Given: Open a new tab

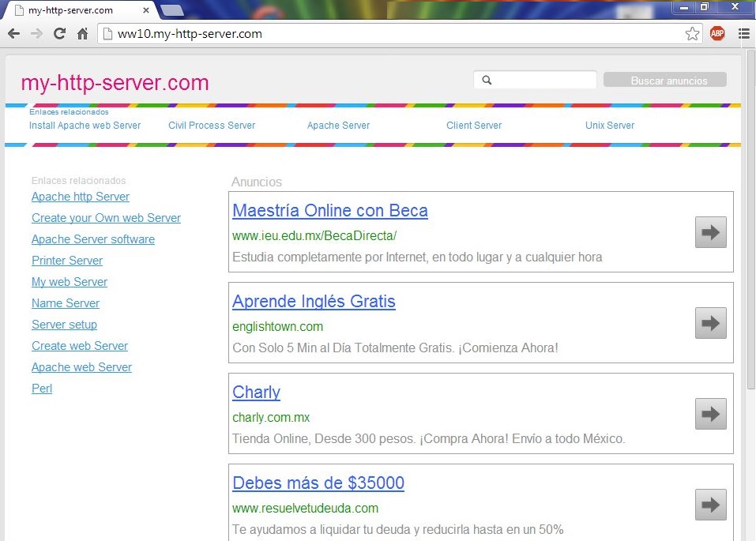Looking at the screenshot, I should 171,10.
